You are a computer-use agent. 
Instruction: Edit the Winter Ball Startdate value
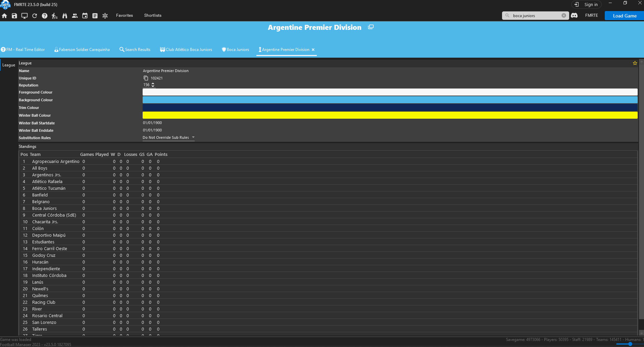point(152,123)
